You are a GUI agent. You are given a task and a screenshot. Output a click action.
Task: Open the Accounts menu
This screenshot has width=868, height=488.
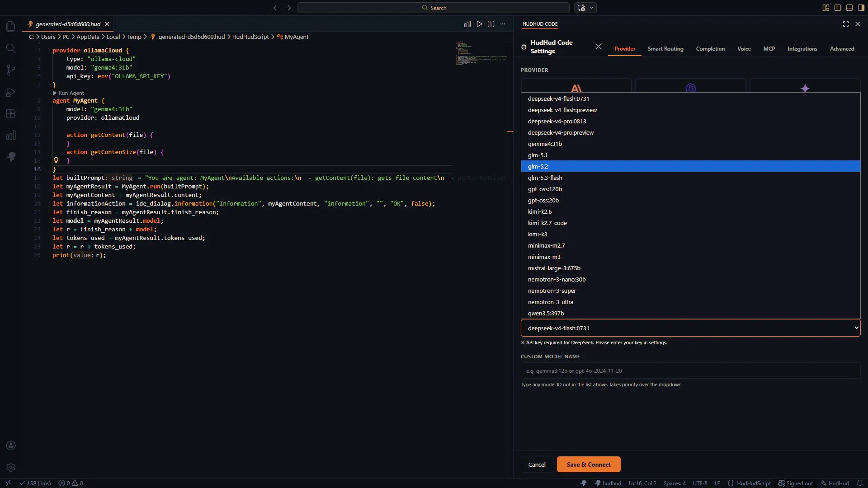(x=11, y=446)
